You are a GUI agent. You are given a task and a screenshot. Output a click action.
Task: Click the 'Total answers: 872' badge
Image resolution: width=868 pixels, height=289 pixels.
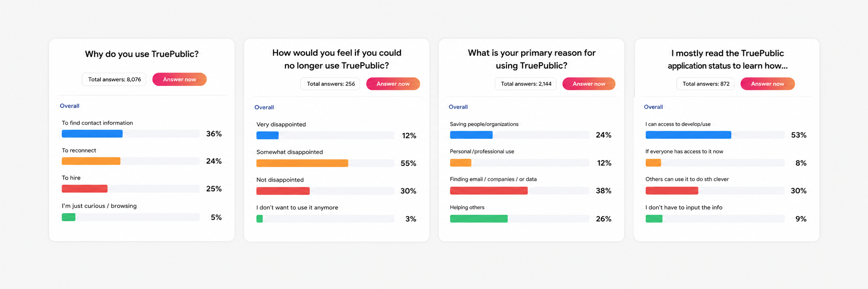(706, 84)
